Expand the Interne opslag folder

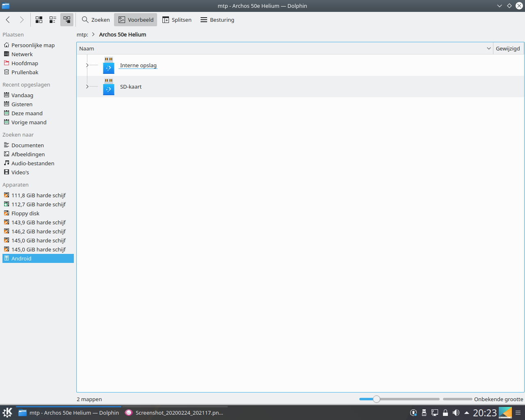click(87, 65)
